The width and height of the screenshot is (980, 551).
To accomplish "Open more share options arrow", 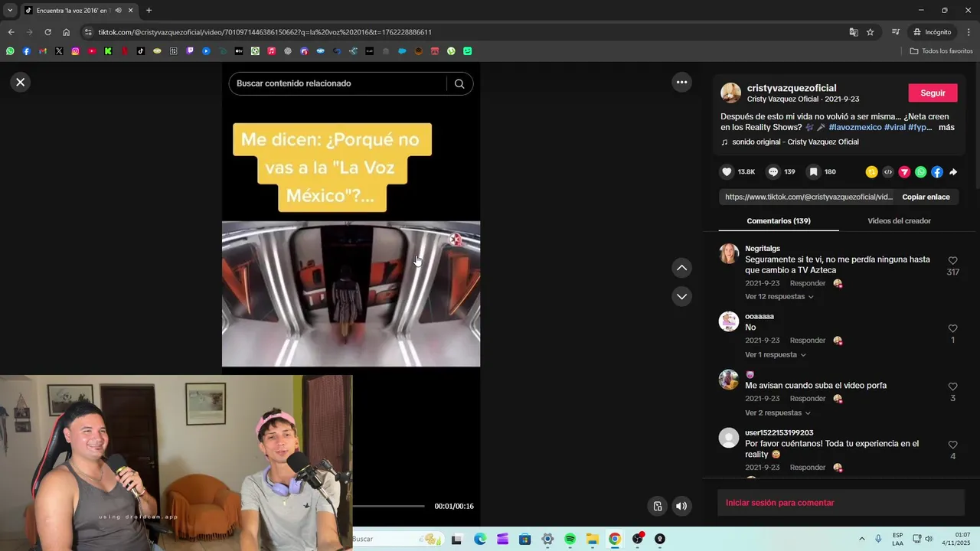I will [953, 172].
